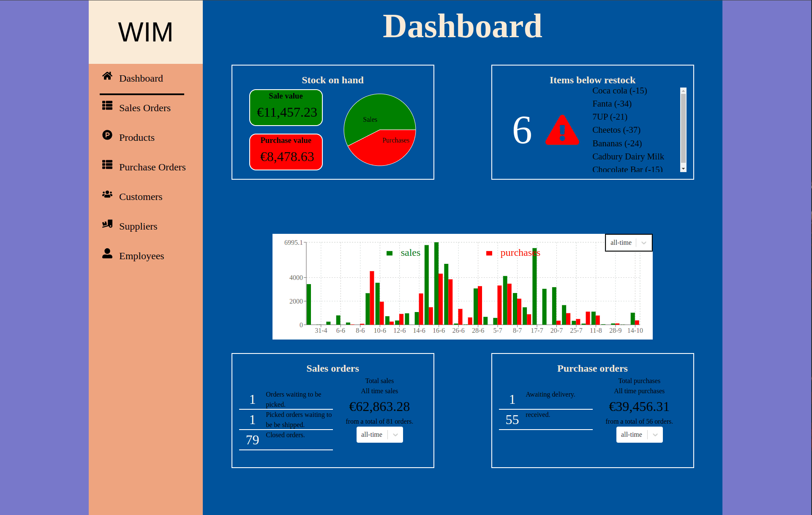
Task: Click the Dashboard navigation link
Action: (x=142, y=78)
